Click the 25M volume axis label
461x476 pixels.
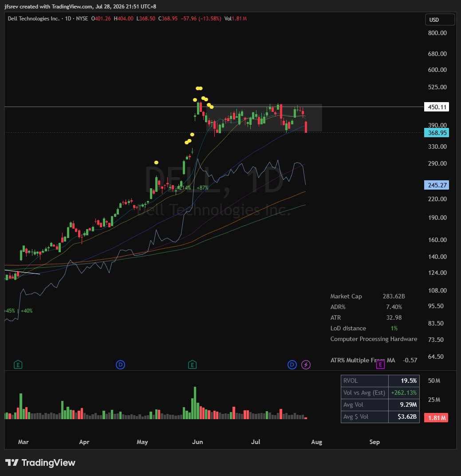tap(434, 400)
